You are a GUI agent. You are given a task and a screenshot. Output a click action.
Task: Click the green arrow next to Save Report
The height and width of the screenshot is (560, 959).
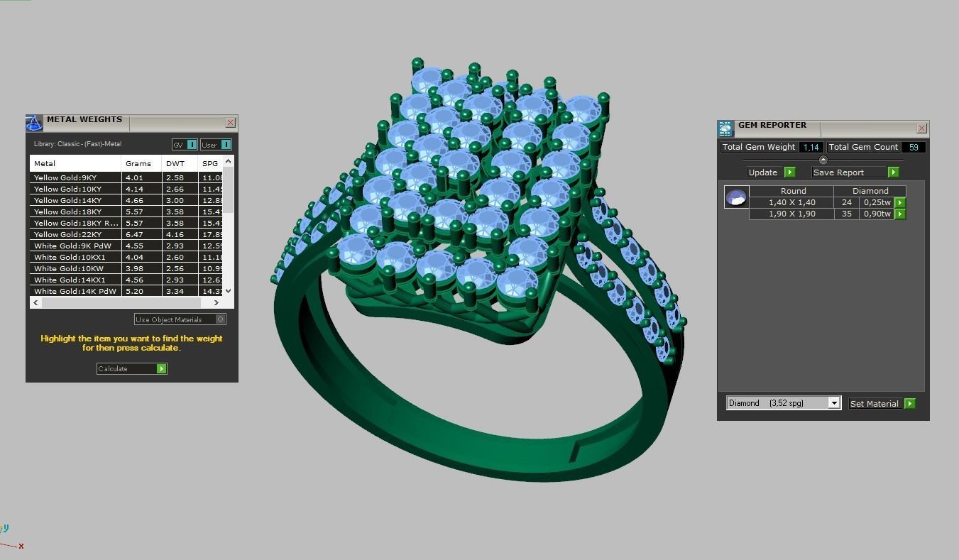[893, 172]
